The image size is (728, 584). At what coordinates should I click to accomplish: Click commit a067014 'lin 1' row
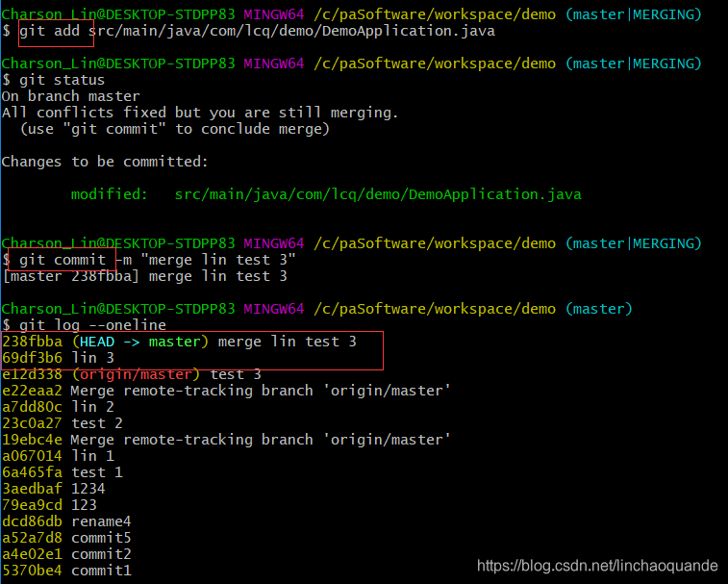(x=58, y=456)
